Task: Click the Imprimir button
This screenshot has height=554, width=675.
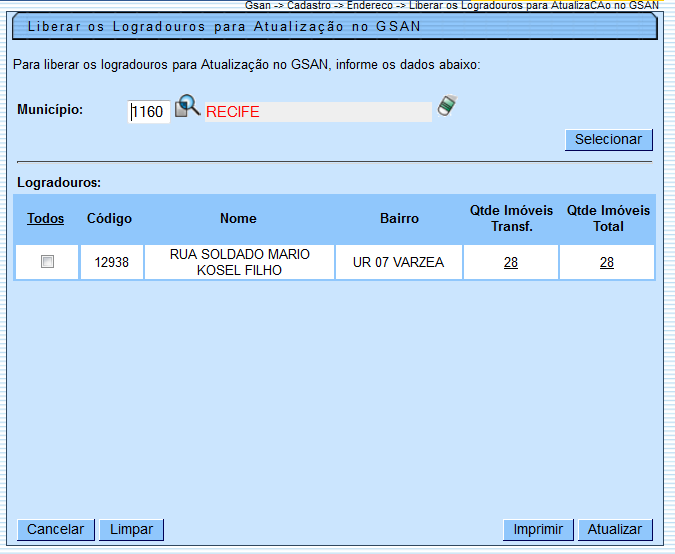Action: coord(538,529)
